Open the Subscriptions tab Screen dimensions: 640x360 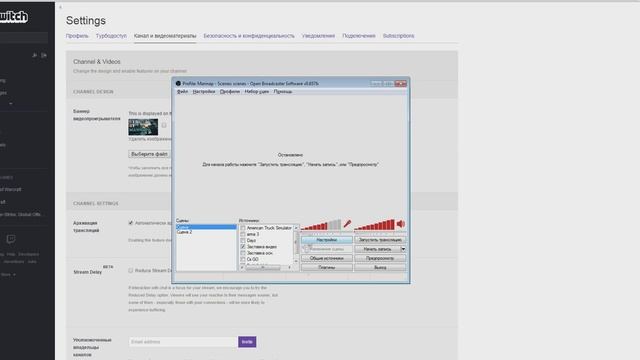click(x=398, y=36)
